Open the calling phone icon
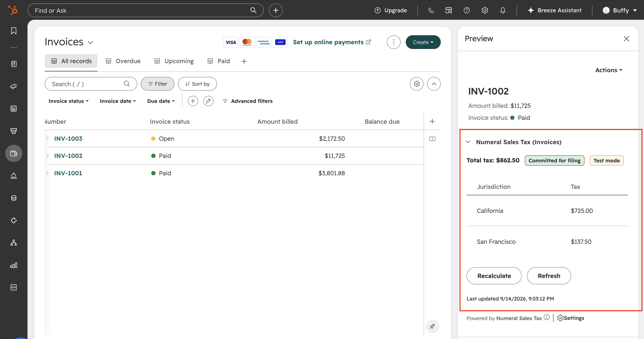Viewport: 644px width, 339px height. (x=431, y=10)
